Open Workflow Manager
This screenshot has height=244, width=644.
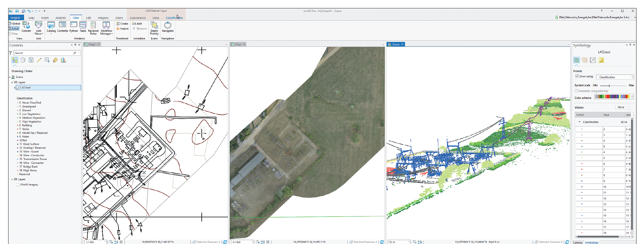pyautogui.click(x=106, y=28)
